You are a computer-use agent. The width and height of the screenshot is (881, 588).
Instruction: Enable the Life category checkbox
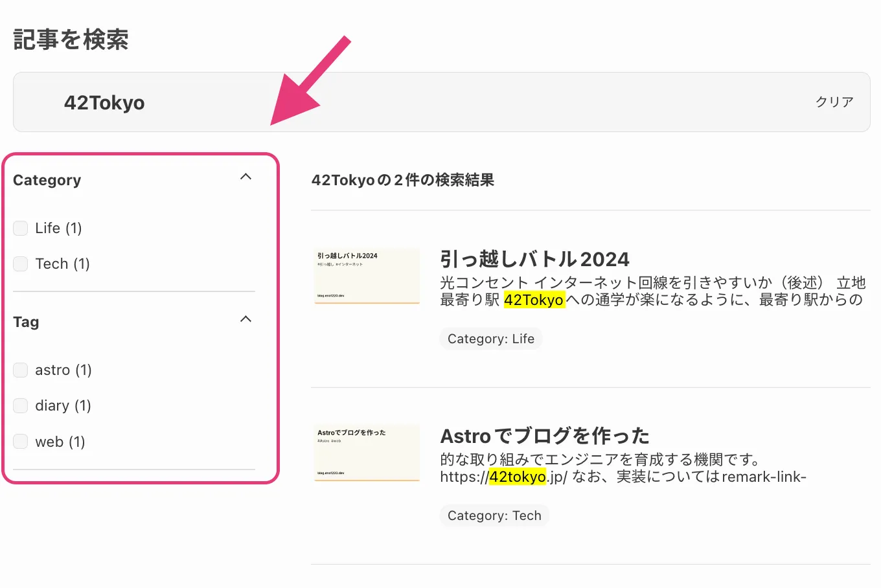(21, 228)
